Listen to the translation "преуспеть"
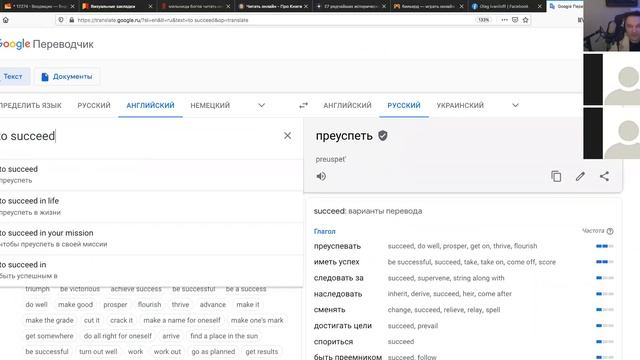The height and width of the screenshot is (360, 640). [x=321, y=176]
